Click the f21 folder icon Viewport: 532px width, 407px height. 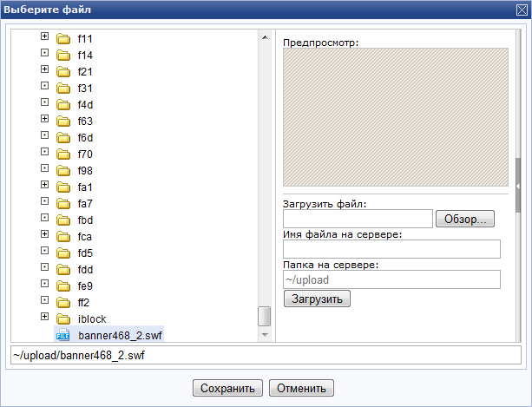[63, 72]
